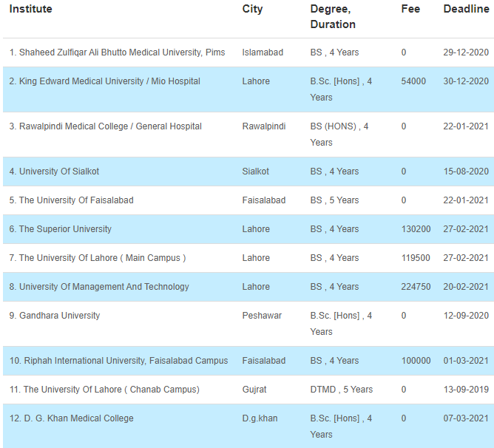The image size is (494, 448).
Task: Click the Deadline column header
Action: tap(466, 9)
